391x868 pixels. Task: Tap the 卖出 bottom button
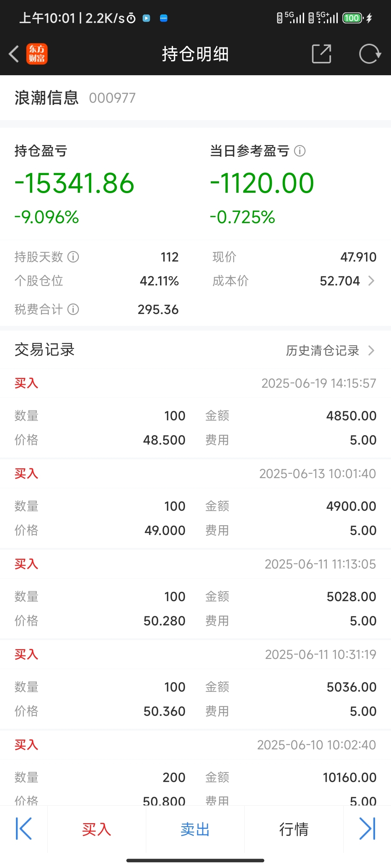coord(195,829)
